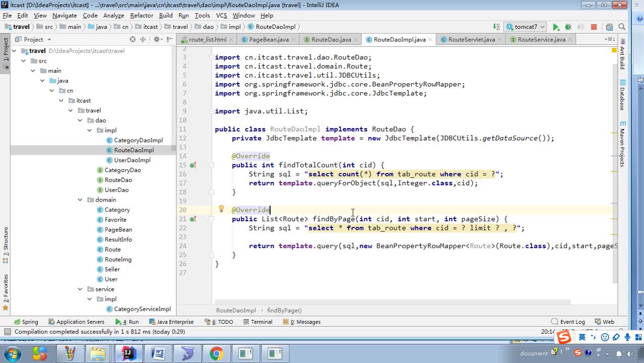
Task: Open the Spring tool window
Action: click(x=26, y=322)
